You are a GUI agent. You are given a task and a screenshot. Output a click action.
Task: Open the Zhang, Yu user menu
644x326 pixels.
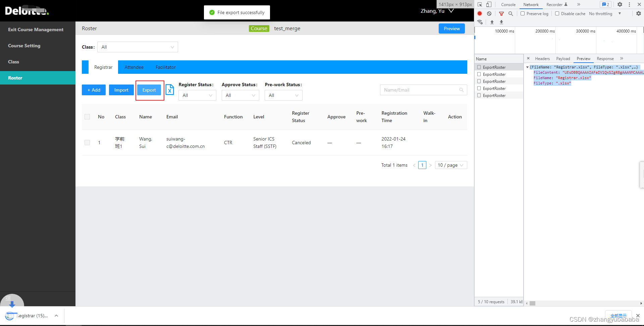point(437,11)
